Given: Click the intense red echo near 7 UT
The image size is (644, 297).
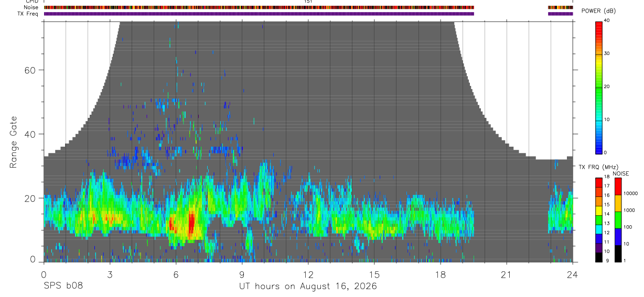Looking at the screenshot, I should (x=191, y=224).
